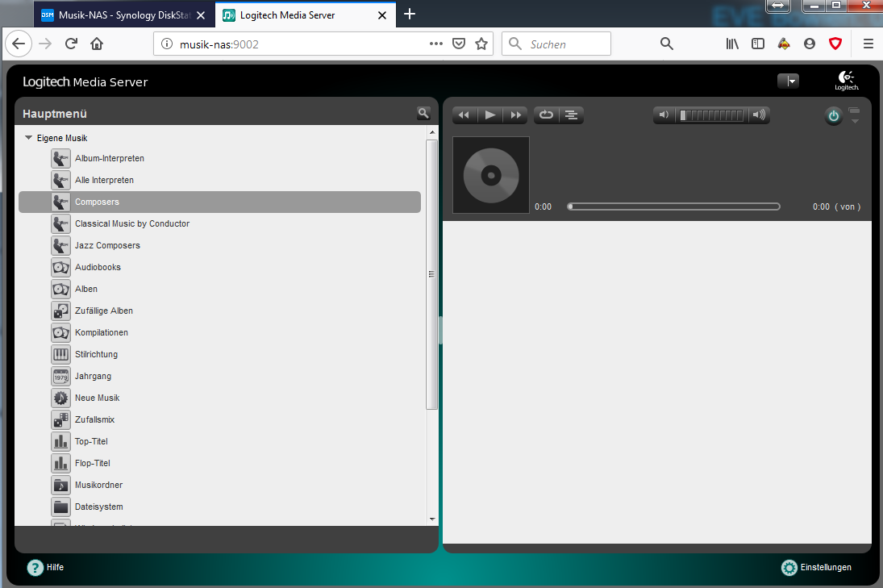Adjust the volume level bar

(711, 115)
